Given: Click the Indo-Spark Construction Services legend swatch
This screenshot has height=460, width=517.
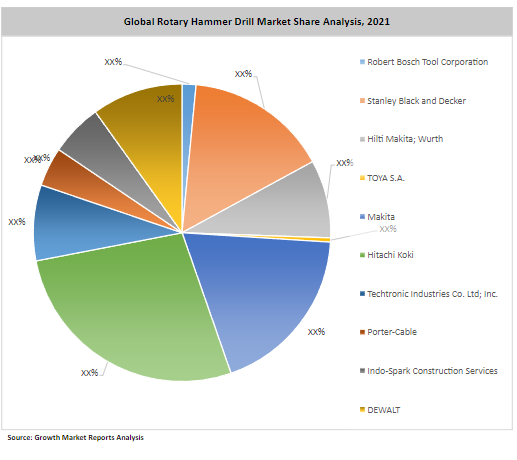Looking at the screenshot, I should 362,371.
